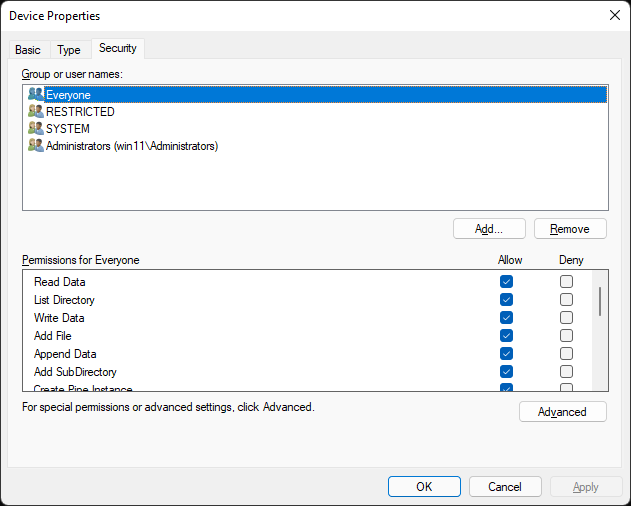This screenshot has height=506, width=631.
Task: Open the Security tab
Action: [x=118, y=48]
